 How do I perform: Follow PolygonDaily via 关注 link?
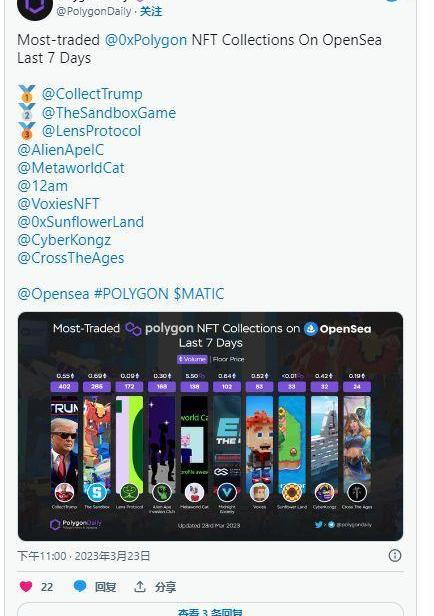click(x=151, y=11)
